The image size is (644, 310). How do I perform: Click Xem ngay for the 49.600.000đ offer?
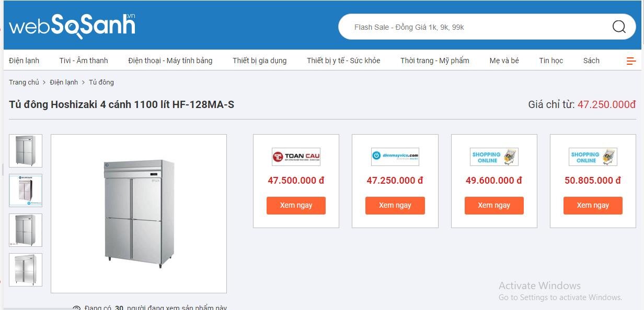coord(493,205)
